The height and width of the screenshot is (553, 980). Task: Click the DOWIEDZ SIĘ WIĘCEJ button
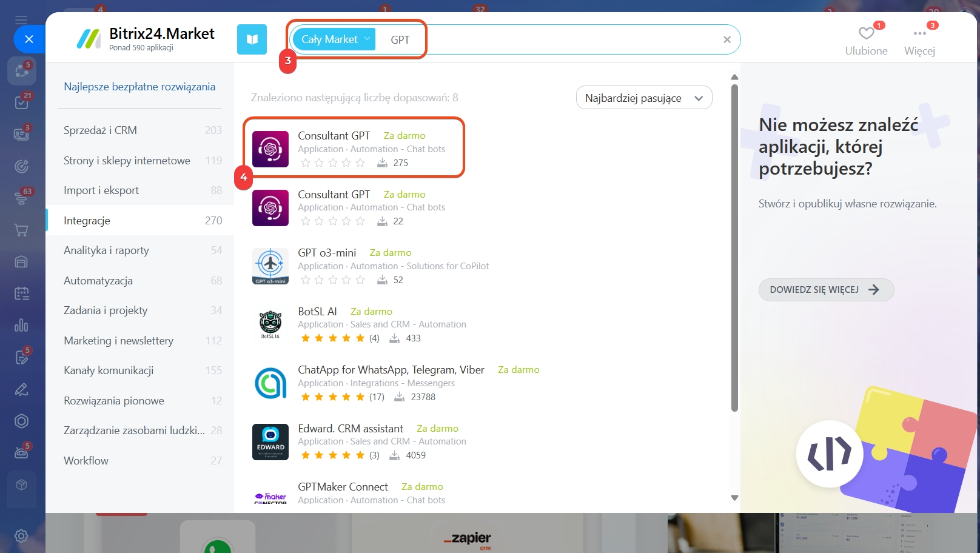coord(826,290)
